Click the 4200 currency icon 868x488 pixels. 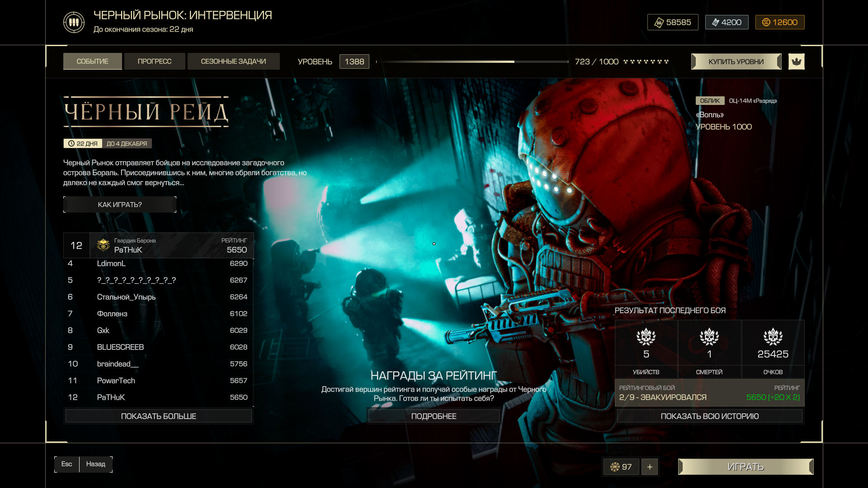[715, 22]
